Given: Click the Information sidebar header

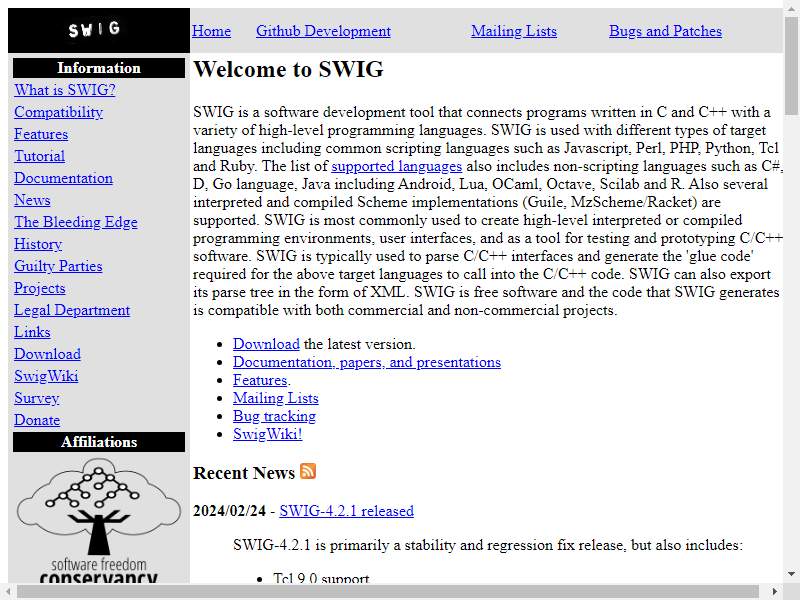Looking at the screenshot, I should click(x=99, y=68).
